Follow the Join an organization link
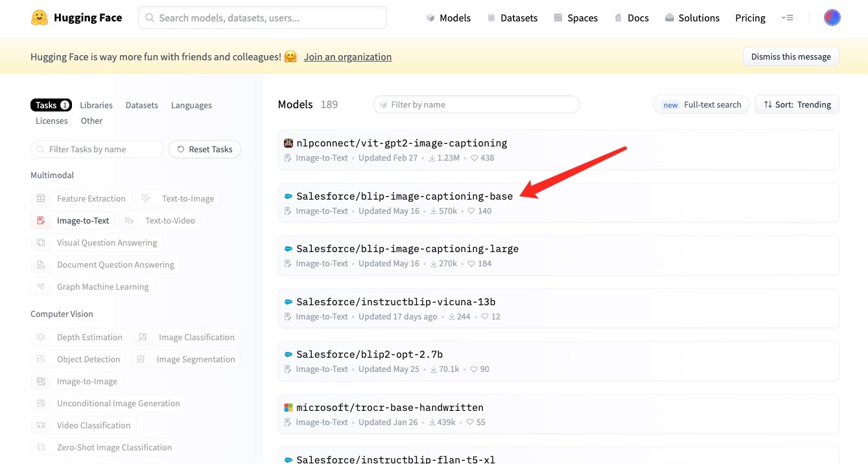The image size is (868, 464). (x=347, y=56)
